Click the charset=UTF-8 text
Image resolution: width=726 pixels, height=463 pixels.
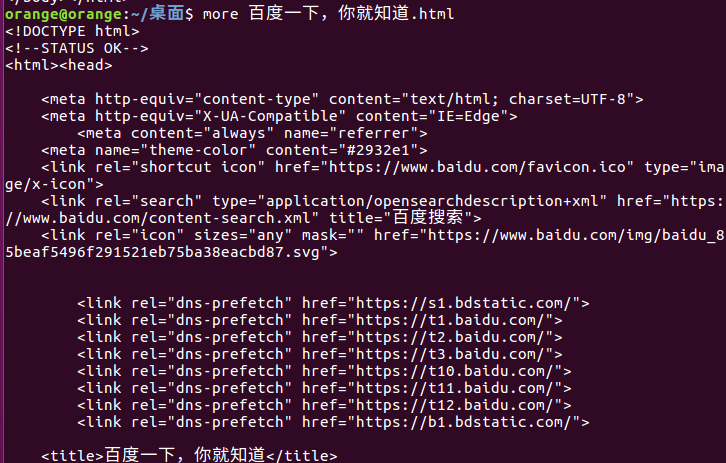pyautogui.click(x=567, y=99)
